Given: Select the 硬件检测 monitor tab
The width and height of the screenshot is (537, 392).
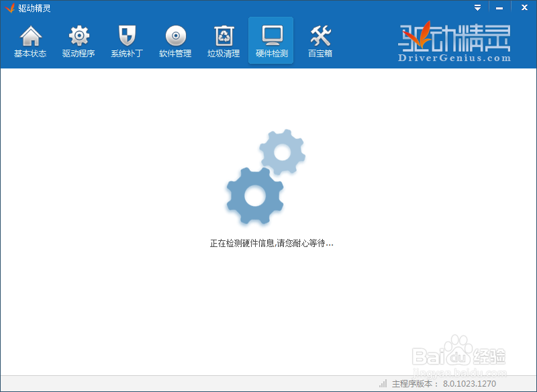Looking at the screenshot, I should click(271, 40).
